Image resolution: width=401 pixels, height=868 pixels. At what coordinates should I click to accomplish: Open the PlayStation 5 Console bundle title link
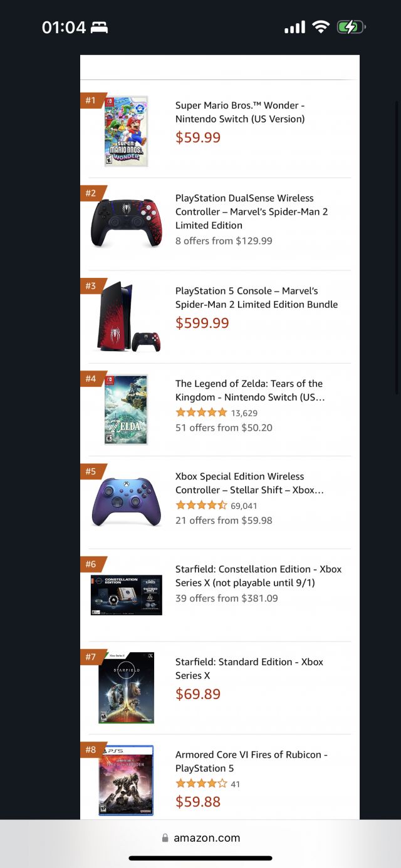point(256,298)
